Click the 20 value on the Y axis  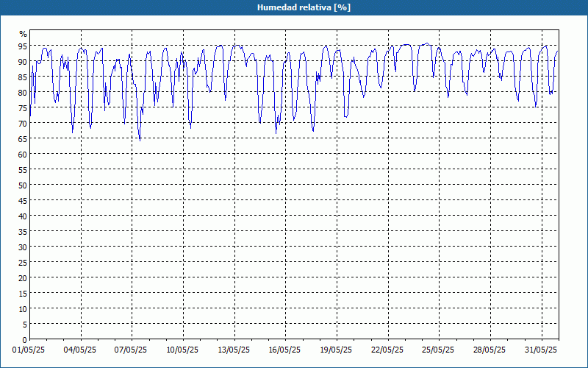click(23, 278)
